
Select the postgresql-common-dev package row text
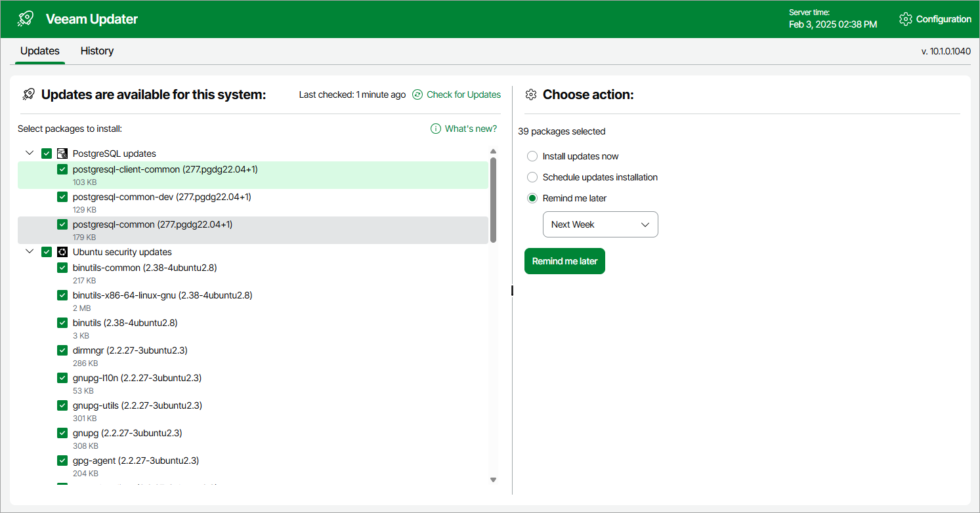161,197
